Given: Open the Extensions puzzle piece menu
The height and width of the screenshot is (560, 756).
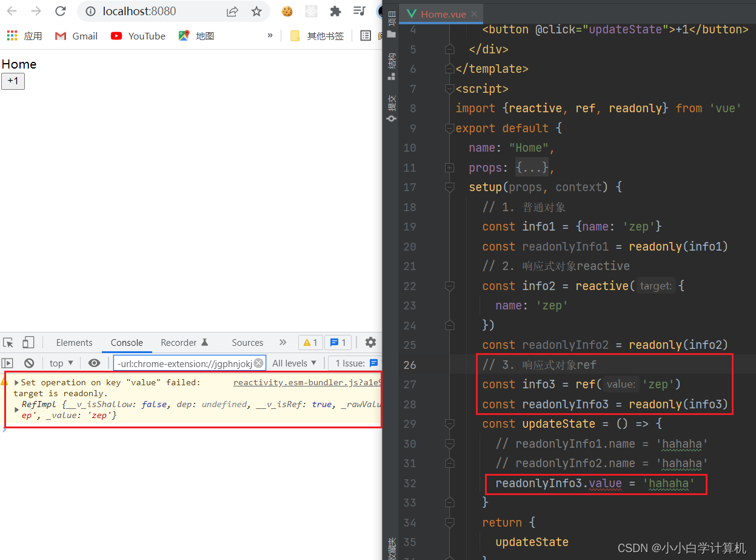Looking at the screenshot, I should pos(335,11).
